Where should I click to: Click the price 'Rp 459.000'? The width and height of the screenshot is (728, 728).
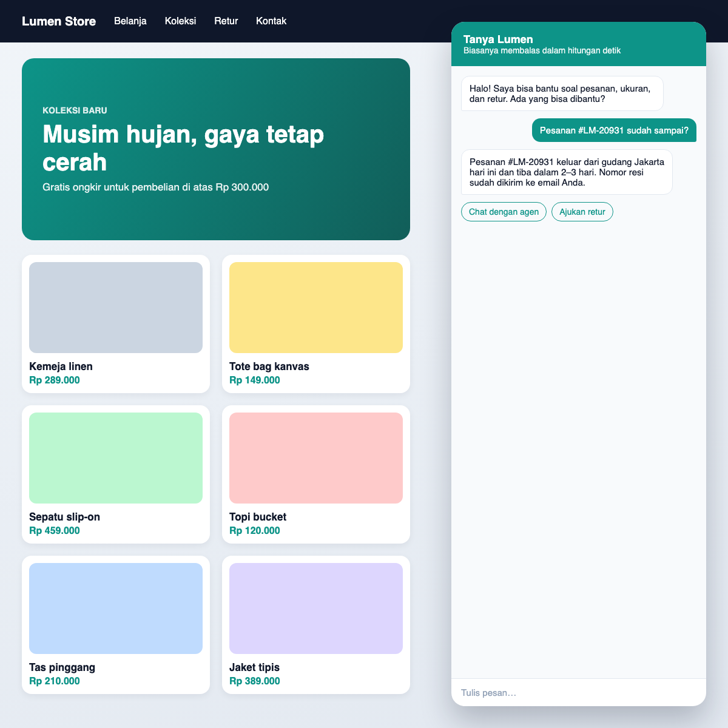tap(55, 531)
